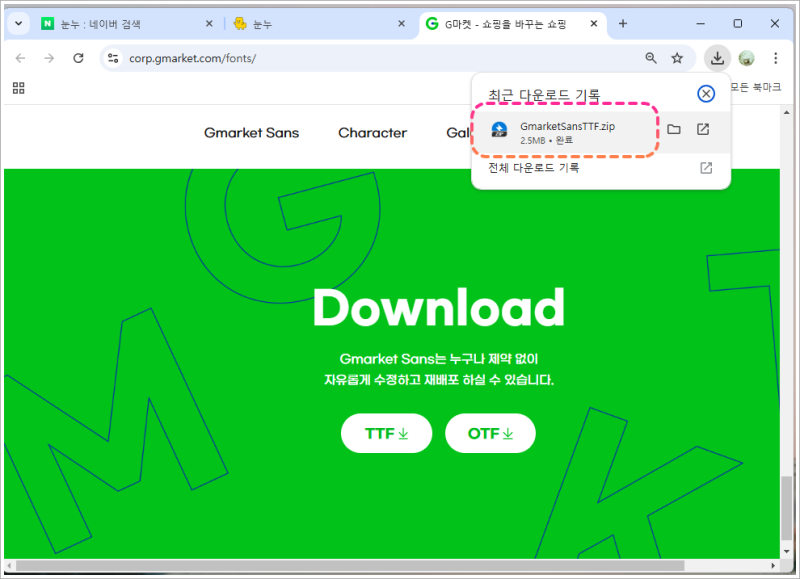The width and height of the screenshot is (800, 579).
Task: Open the Chrome profile avatar icon
Action: [748, 58]
